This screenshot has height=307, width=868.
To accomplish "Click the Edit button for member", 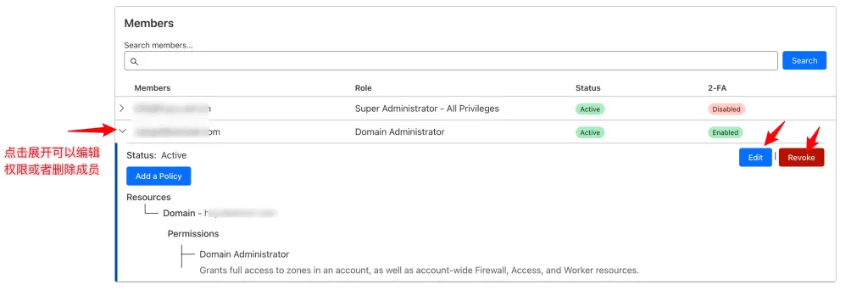I will tap(755, 158).
